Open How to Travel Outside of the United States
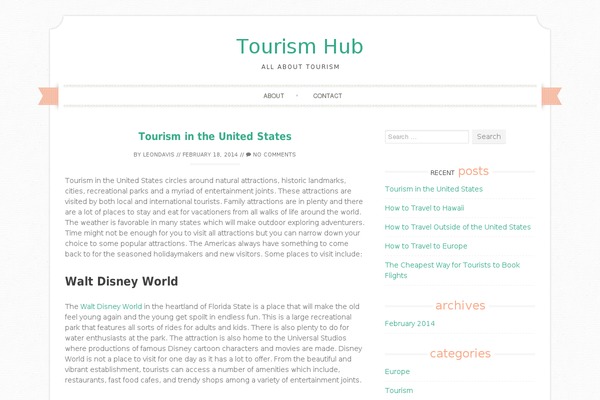This screenshot has height=400, width=600. click(x=458, y=227)
